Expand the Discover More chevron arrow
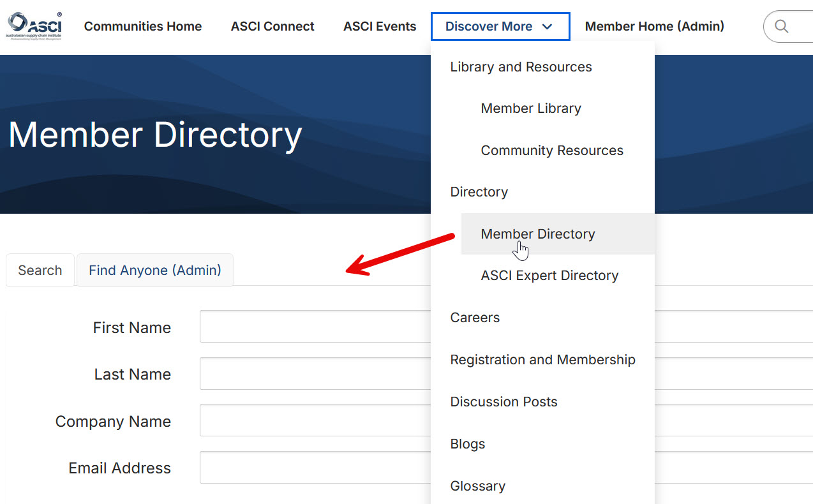This screenshot has height=504, width=813. click(x=547, y=27)
